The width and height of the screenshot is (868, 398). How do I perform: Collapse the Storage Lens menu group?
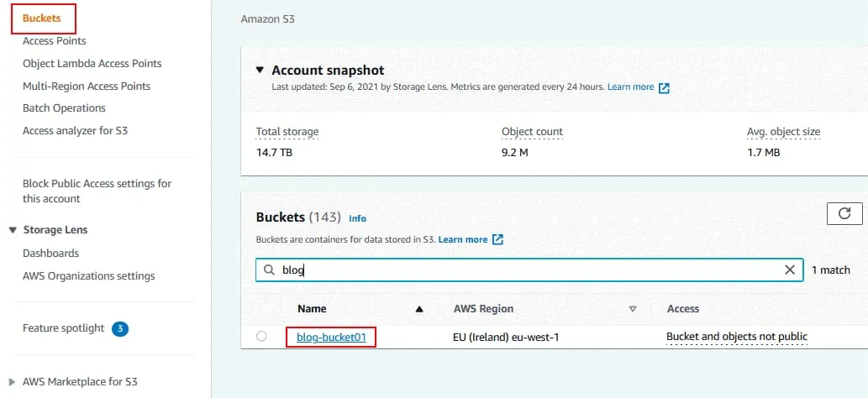click(x=13, y=230)
